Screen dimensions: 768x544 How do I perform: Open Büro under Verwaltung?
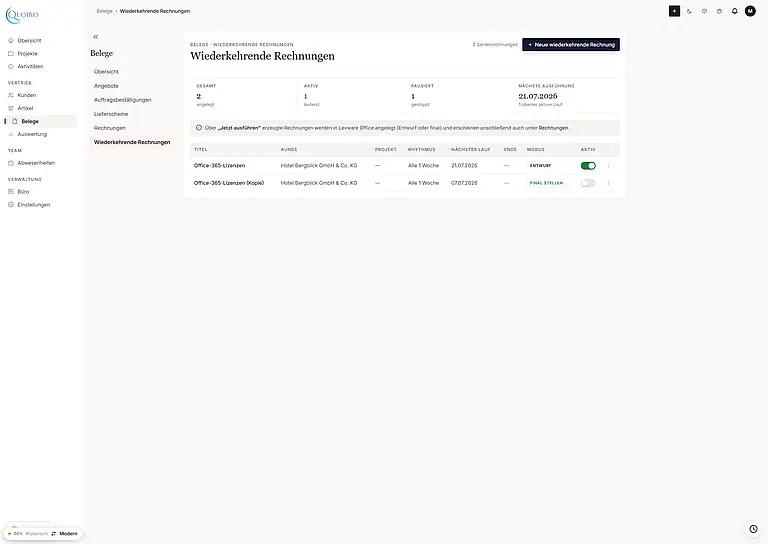click(x=24, y=192)
